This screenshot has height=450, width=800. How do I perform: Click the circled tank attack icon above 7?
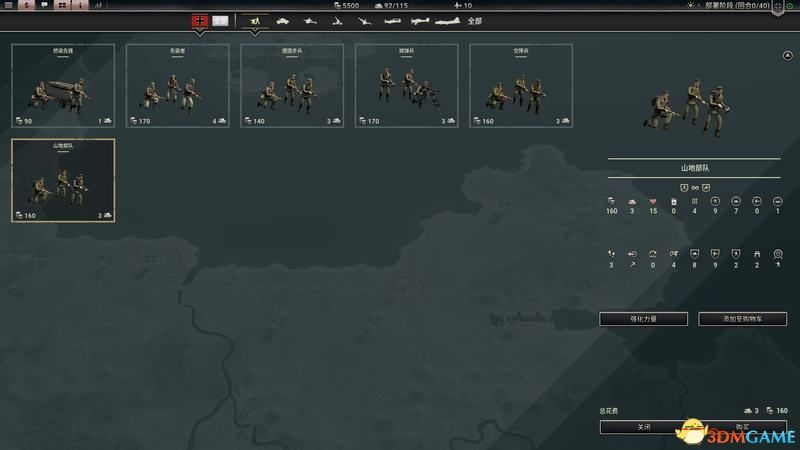736,201
